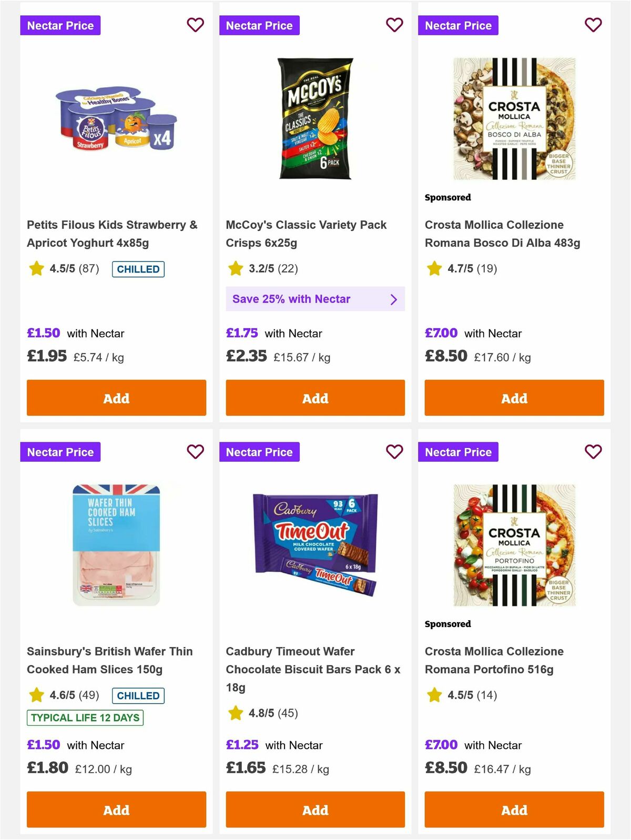Image resolution: width=631 pixels, height=840 pixels.
Task: Toggle the Nectar Price badge on Petits Filous
Action: click(60, 25)
